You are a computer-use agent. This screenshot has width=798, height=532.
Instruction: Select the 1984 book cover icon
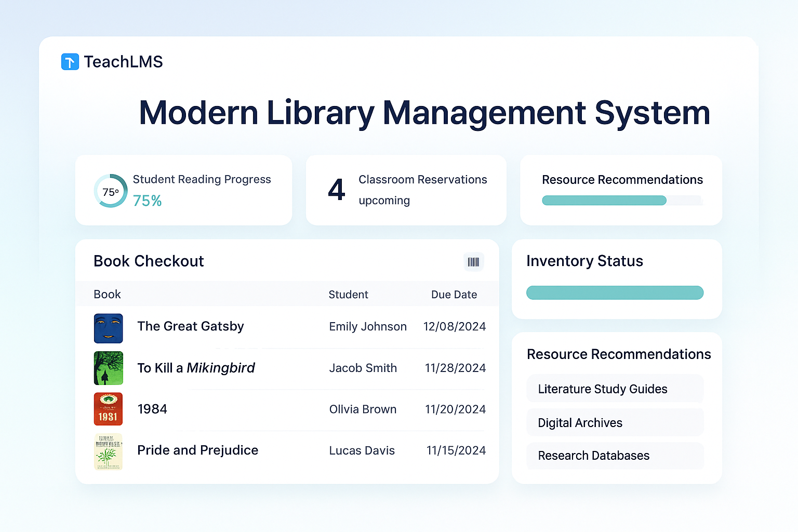(x=108, y=409)
